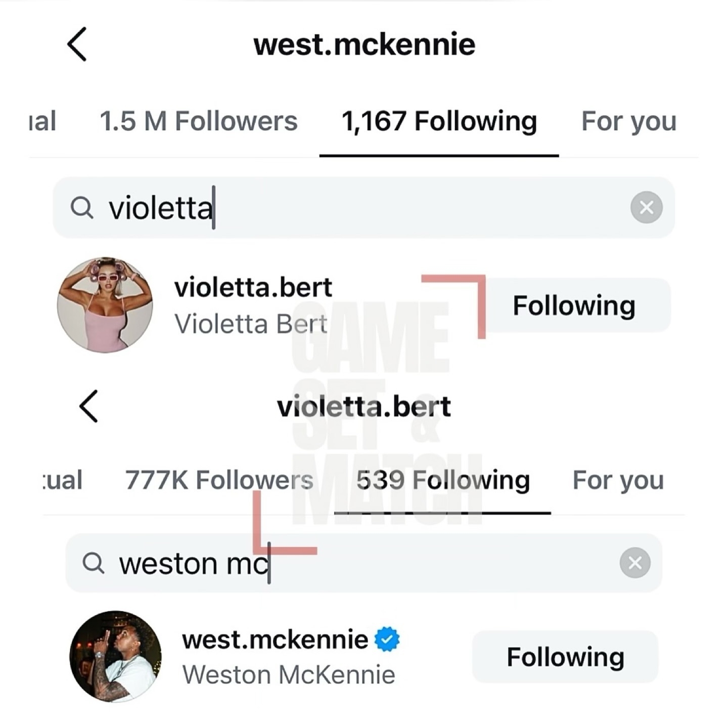728x728 pixels.
Task: Clear the 'weston mc' search text
Action: click(635, 563)
